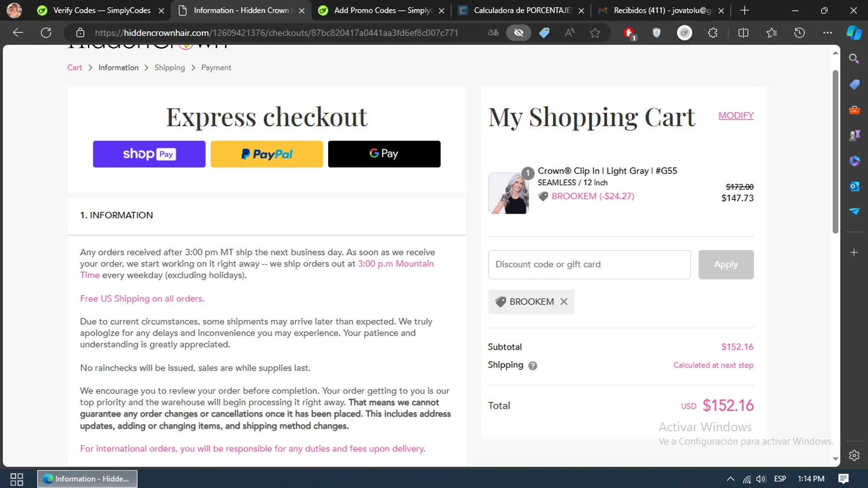Open a new browser tab

[x=745, y=10]
